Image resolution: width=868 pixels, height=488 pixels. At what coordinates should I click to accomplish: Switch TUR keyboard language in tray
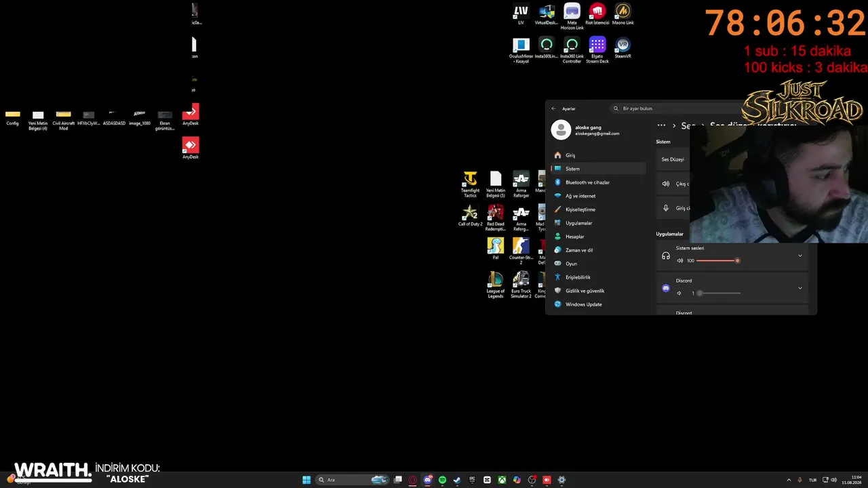(x=812, y=480)
